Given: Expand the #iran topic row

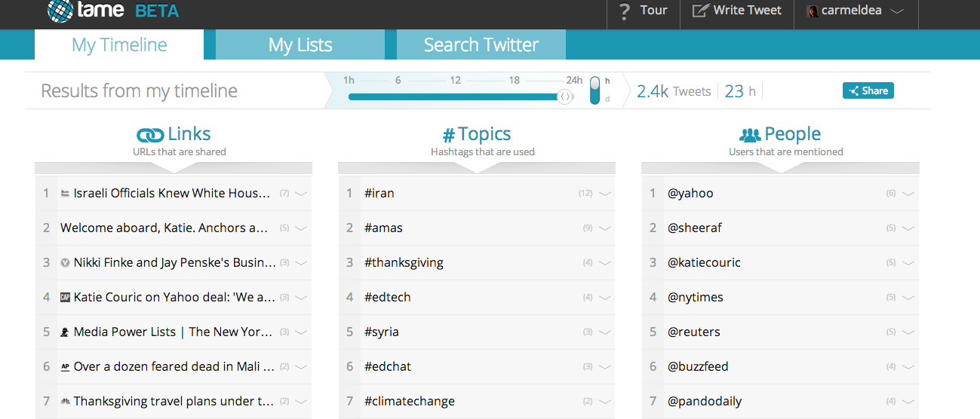Looking at the screenshot, I should [x=604, y=194].
